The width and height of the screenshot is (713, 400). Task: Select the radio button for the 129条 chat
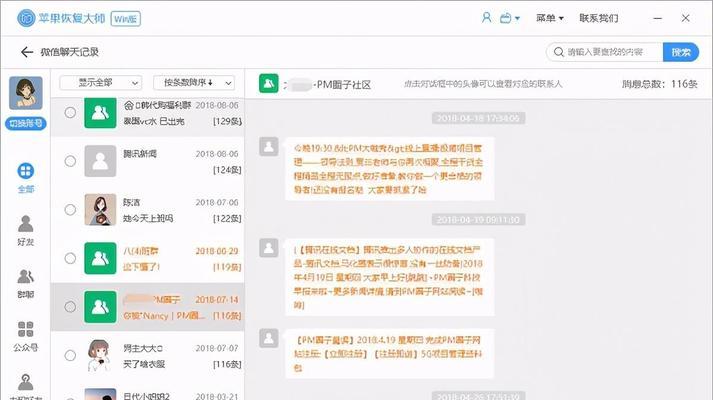70,112
